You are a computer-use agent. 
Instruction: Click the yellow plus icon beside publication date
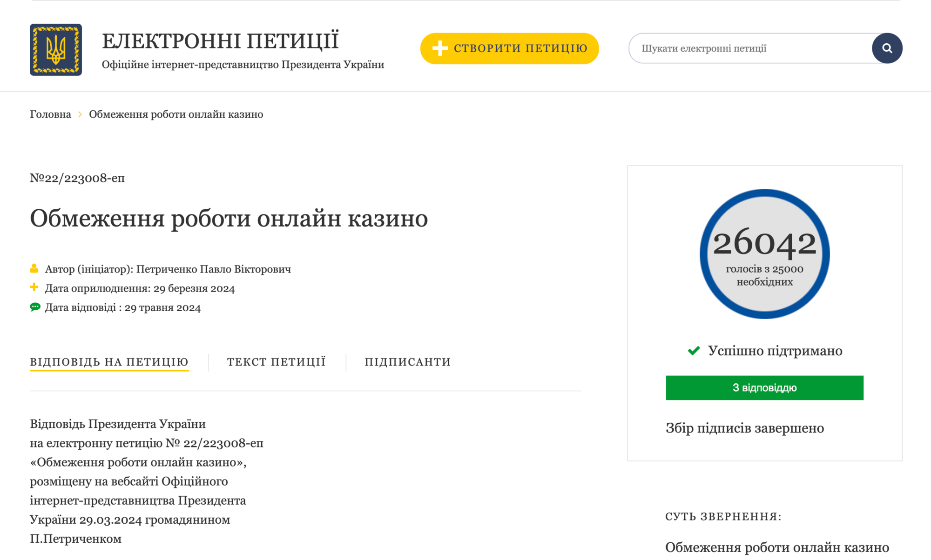pos(34,287)
